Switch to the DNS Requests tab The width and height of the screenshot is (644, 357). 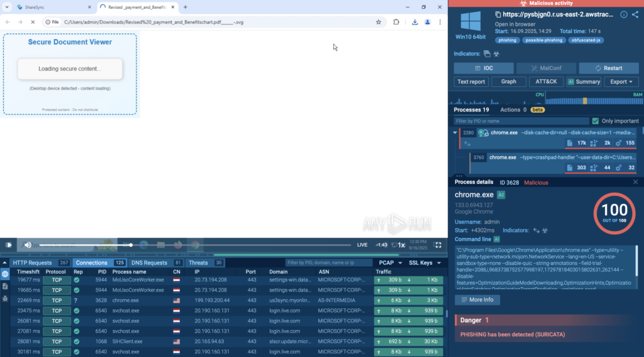pyautogui.click(x=156, y=263)
